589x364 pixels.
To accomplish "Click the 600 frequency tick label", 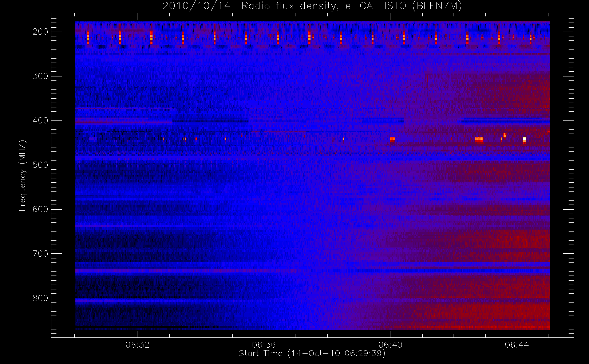I will (x=40, y=209).
